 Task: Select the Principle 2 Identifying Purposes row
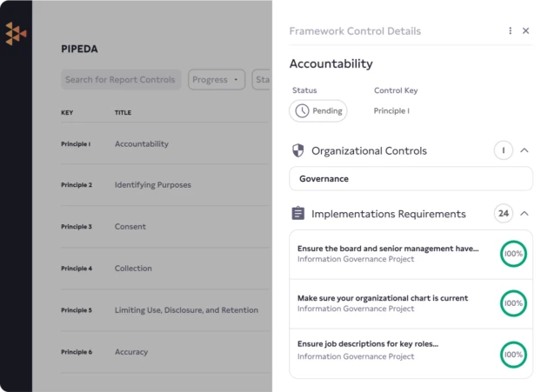click(x=152, y=185)
